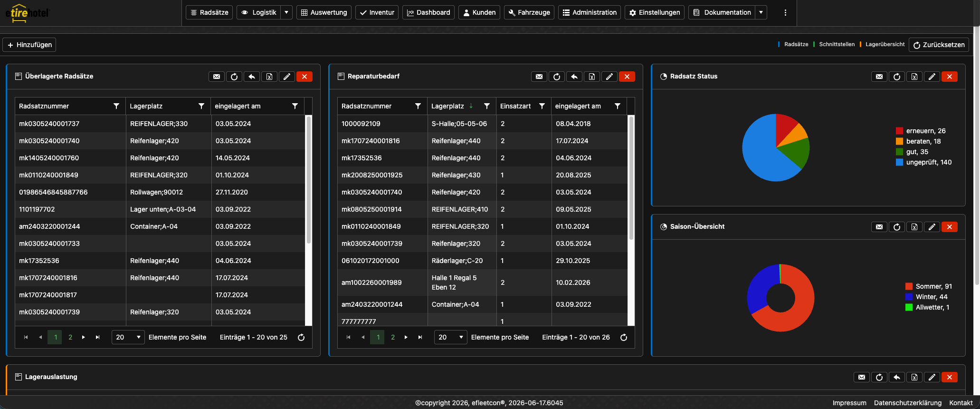The height and width of the screenshot is (409, 980).
Task: Click reply arrow icon in Reparaturbedarf header
Action: pos(574,77)
